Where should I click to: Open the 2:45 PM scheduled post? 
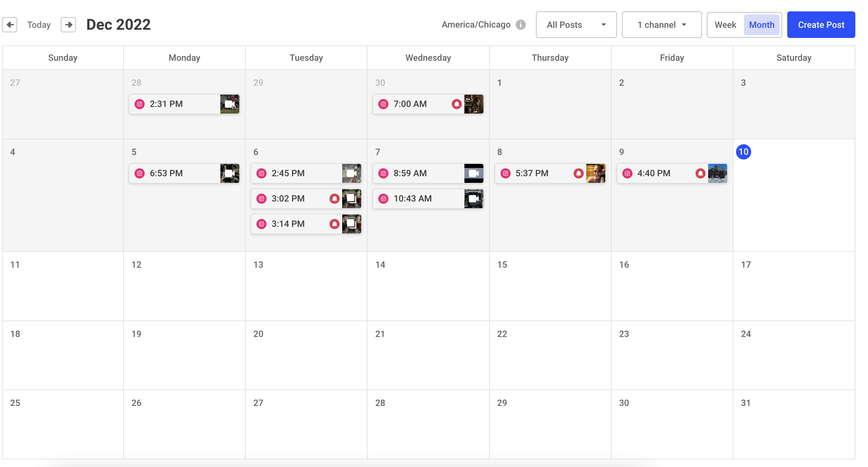[x=306, y=173]
